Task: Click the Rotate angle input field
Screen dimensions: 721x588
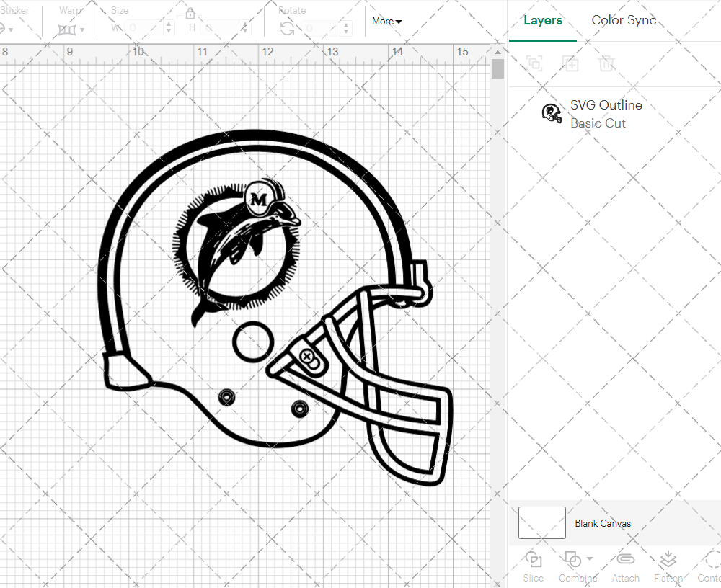Action: coord(322,28)
